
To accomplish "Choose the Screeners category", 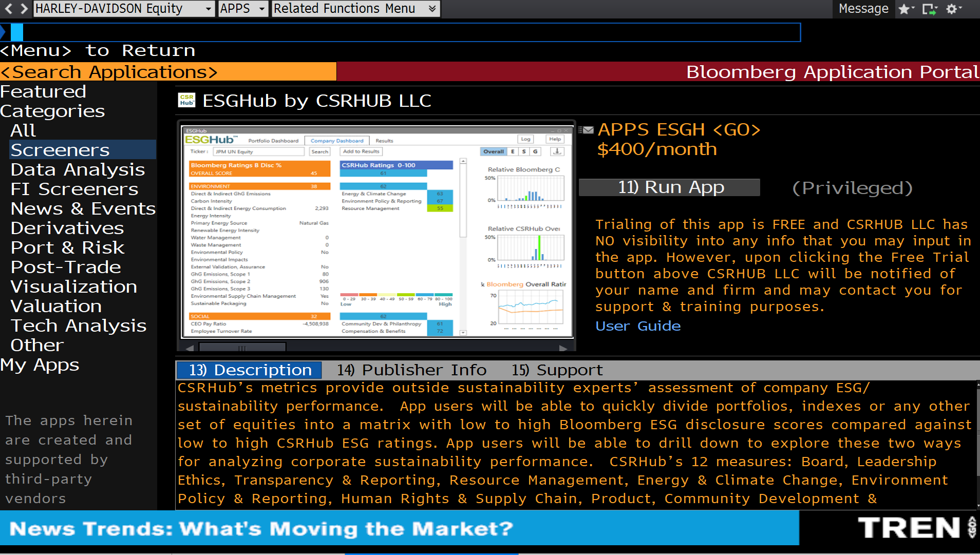I will tap(83, 150).
